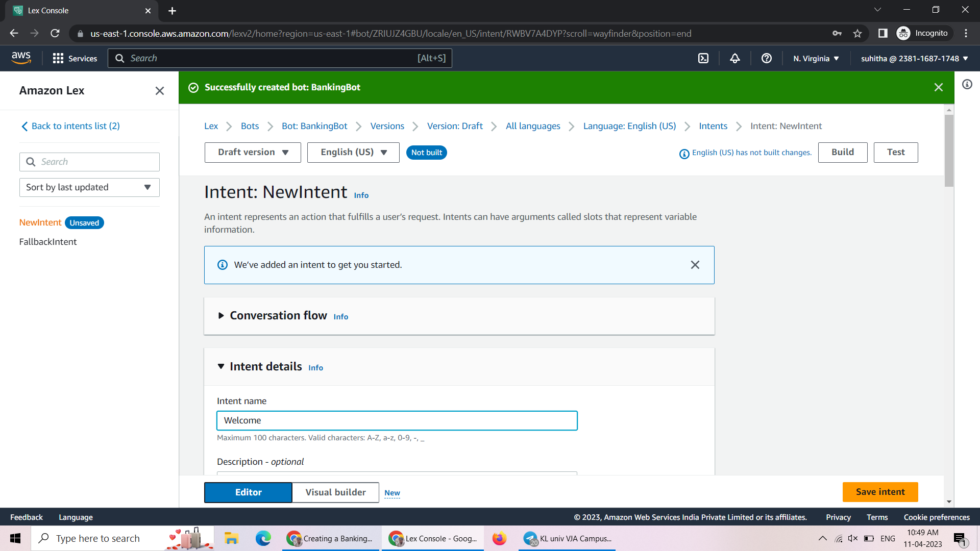Open the AWS notifications bell
Screen dimensions: 980x551
coord(734,58)
